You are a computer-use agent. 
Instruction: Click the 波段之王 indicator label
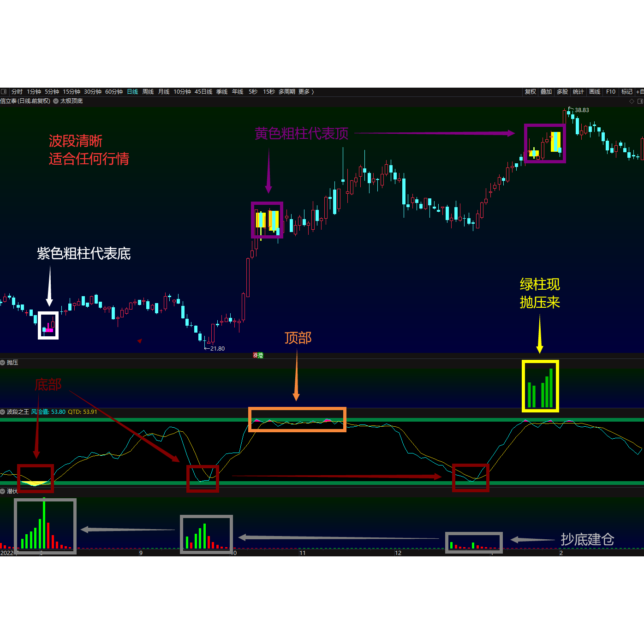tap(18, 412)
